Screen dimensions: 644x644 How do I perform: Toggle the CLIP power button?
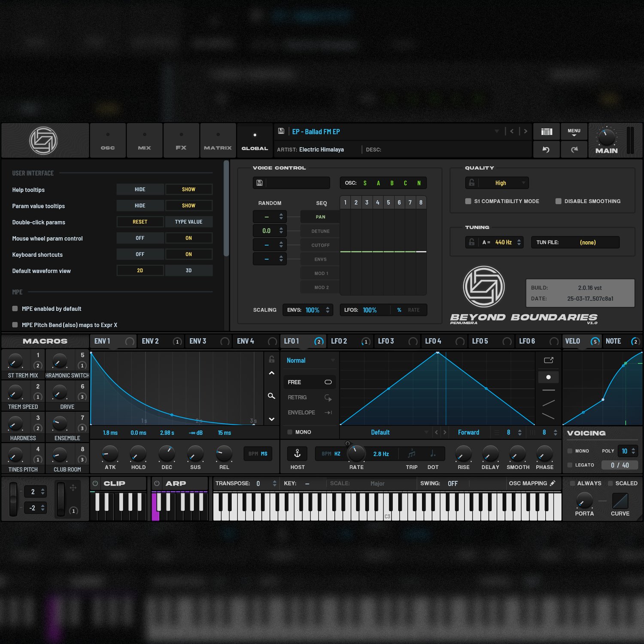pos(95,483)
